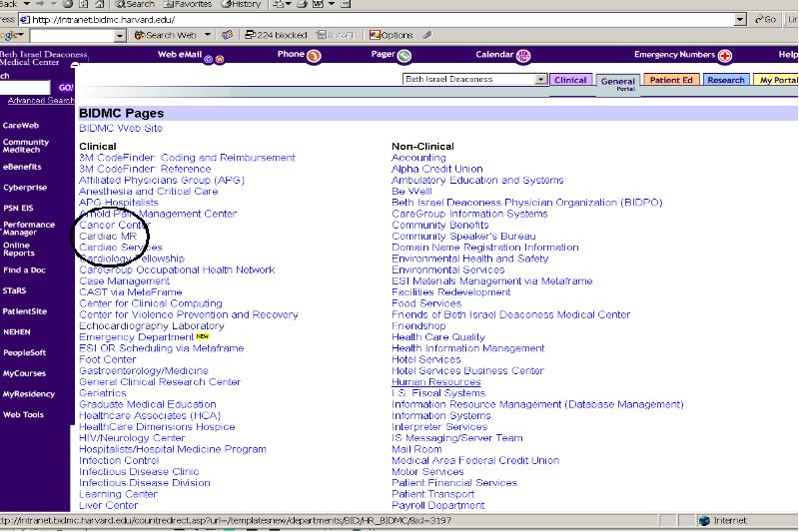Open Cyberprise in the sidebar

(24, 188)
